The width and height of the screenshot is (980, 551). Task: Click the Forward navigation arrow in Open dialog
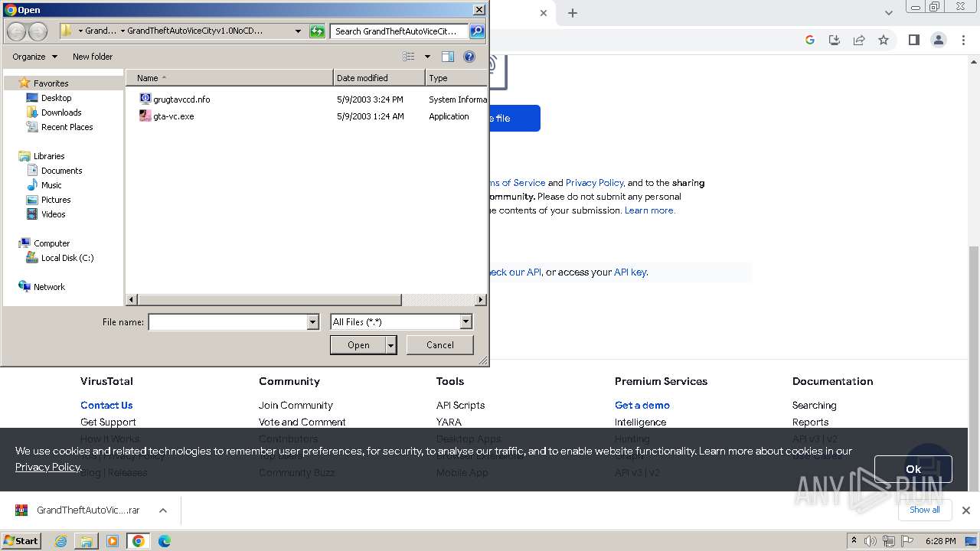point(38,31)
